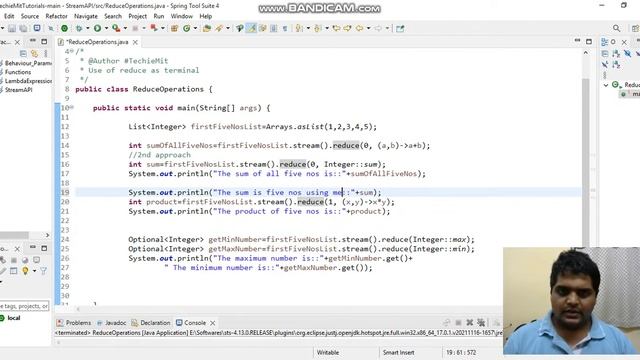Switch to the Declaration tab
Image resolution: width=640 pixels, height=360 pixels.
151,323
